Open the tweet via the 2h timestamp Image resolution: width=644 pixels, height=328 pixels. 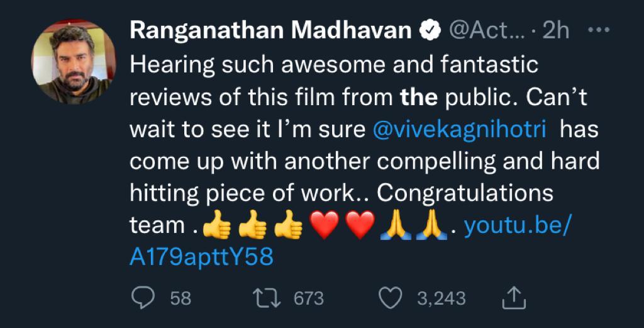pyautogui.click(x=555, y=30)
